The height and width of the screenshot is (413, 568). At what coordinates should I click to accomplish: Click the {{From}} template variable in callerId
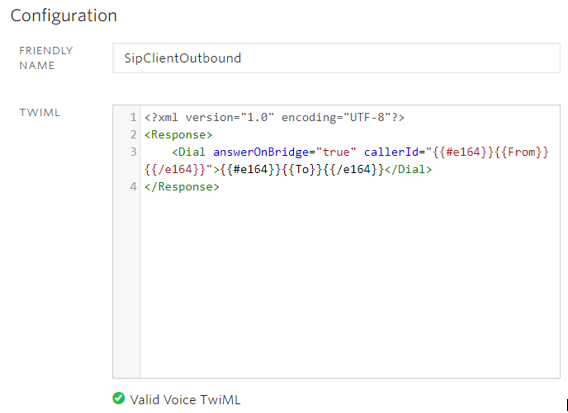[522, 152]
